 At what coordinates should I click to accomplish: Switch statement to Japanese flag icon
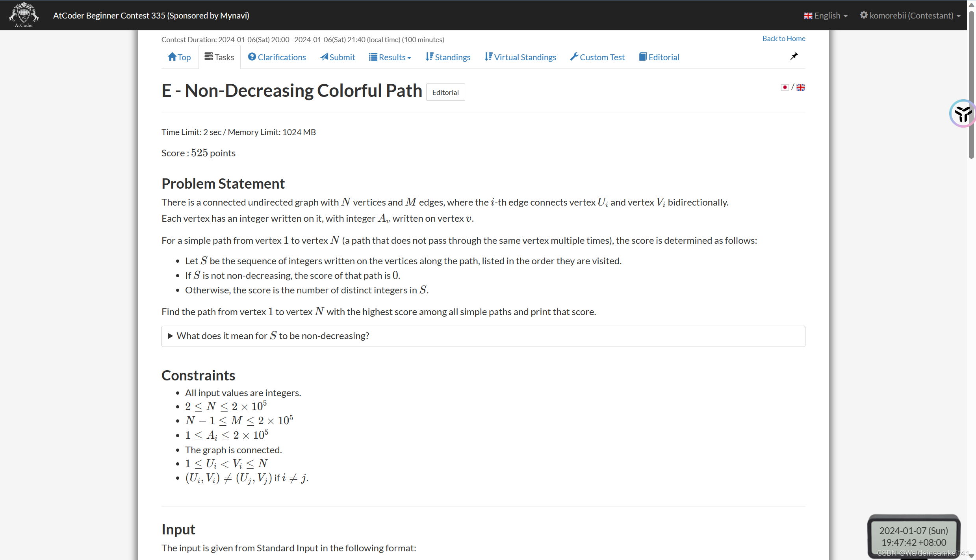pyautogui.click(x=785, y=87)
